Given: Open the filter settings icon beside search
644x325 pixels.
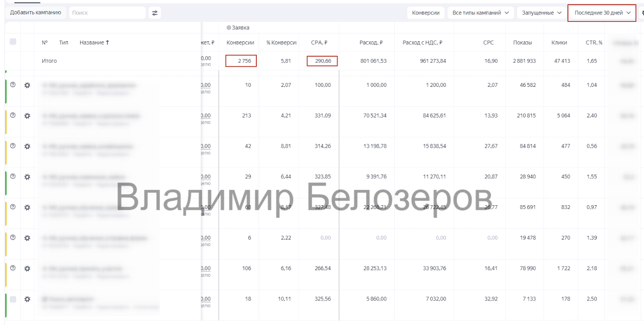Looking at the screenshot, I should pyautogui.click(x=155, y=13).
